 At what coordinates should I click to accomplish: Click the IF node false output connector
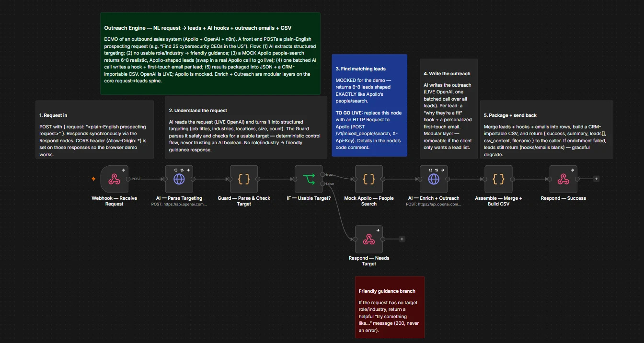pos(323,184)
